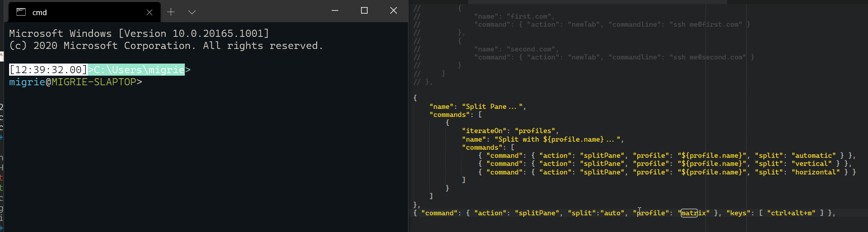The image size is (868, 232).
Task: Click the "vertical" split value
Action: pyautogui.click(x=811, y=163)
